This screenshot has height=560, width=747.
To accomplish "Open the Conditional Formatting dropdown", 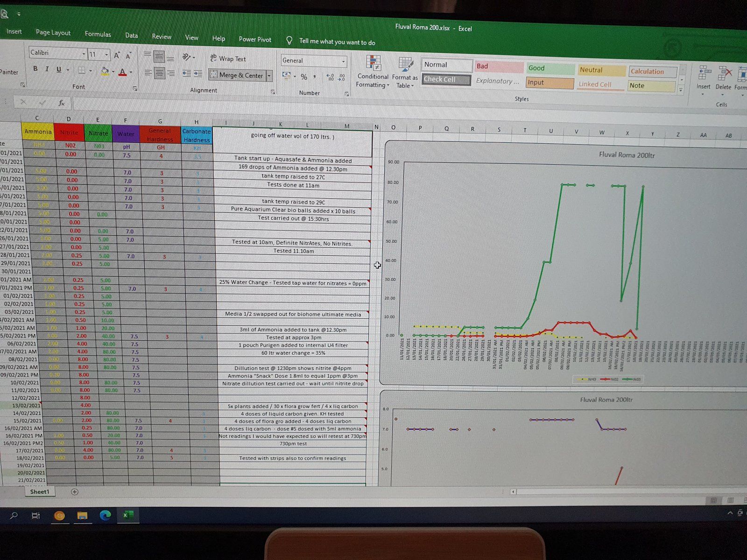I will pos(373,72).
